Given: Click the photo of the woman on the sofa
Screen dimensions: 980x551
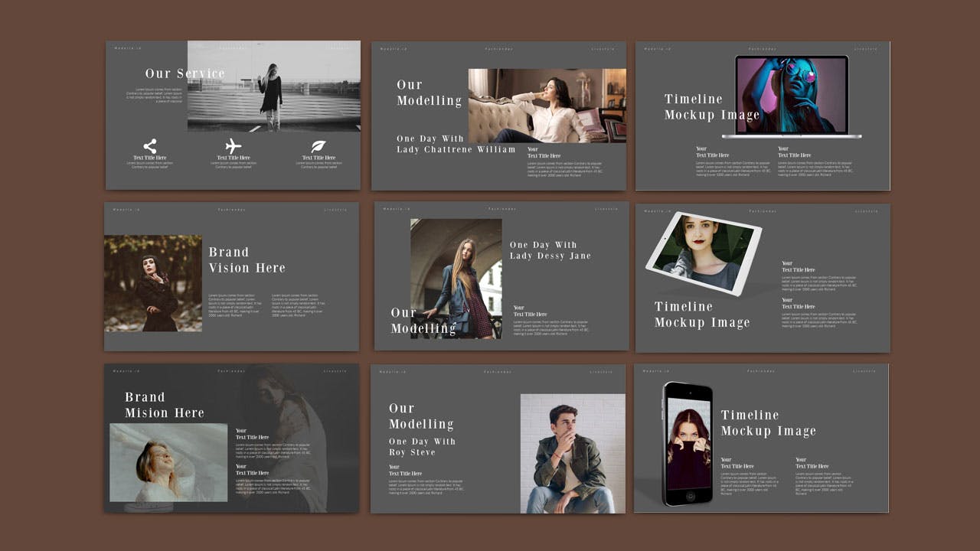Looking at the screenshot, I should tap(547, 106).
